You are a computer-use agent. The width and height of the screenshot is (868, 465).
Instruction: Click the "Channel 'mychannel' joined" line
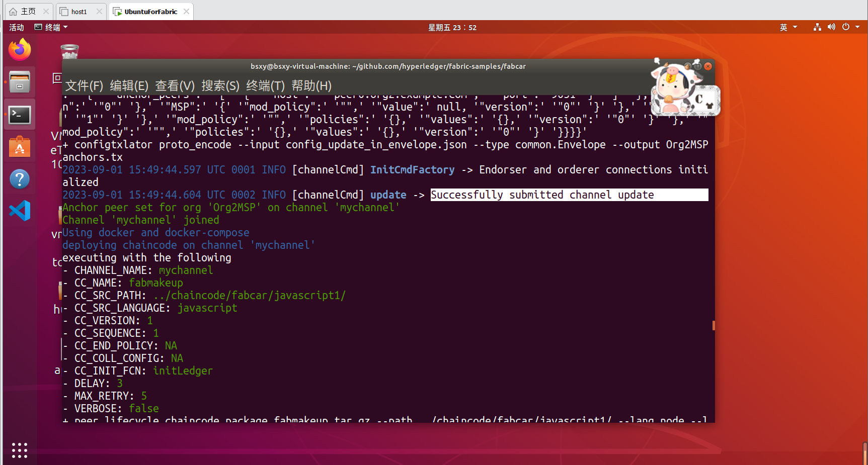point(141,220)
